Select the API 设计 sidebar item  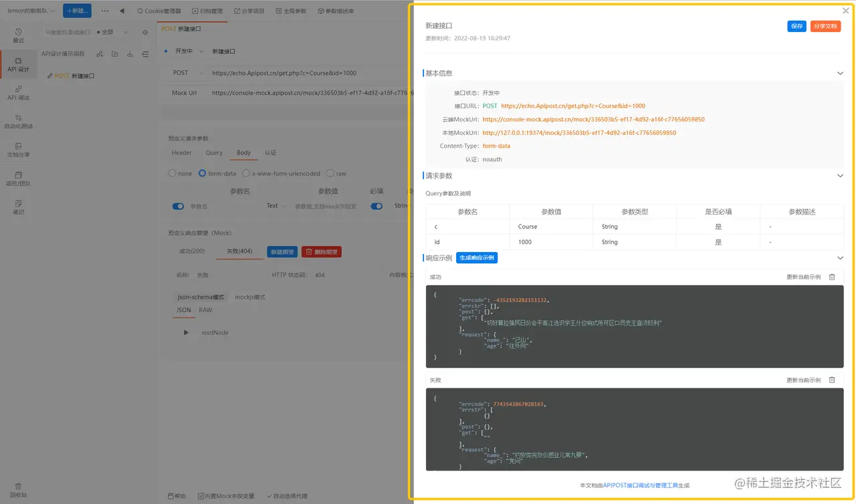click(18, 64)
